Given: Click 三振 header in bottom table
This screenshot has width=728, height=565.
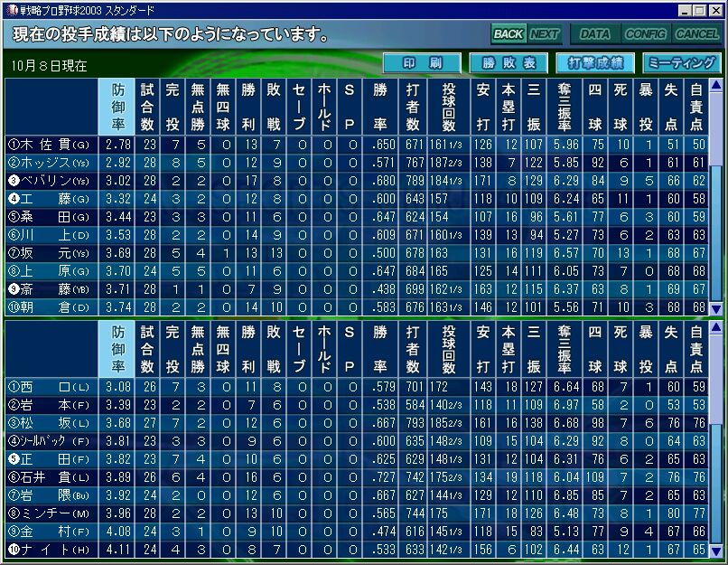Looking at the screenshot, I should (x=534, y=350).
